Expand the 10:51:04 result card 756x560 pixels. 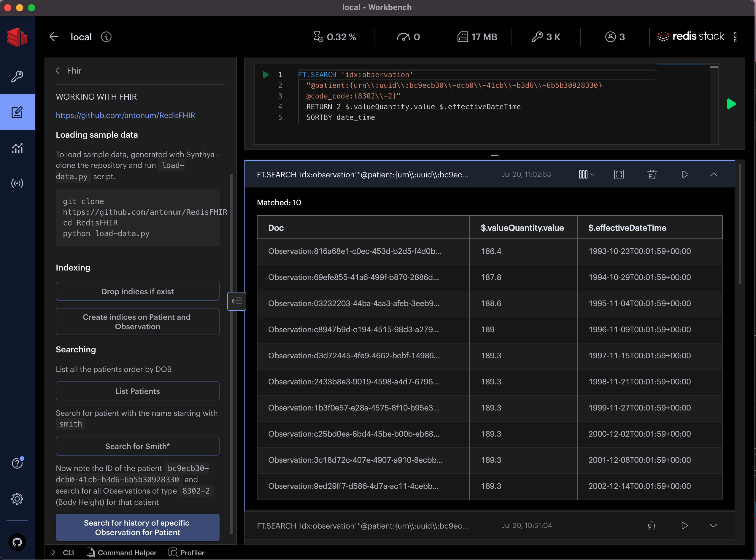point(713,525)
